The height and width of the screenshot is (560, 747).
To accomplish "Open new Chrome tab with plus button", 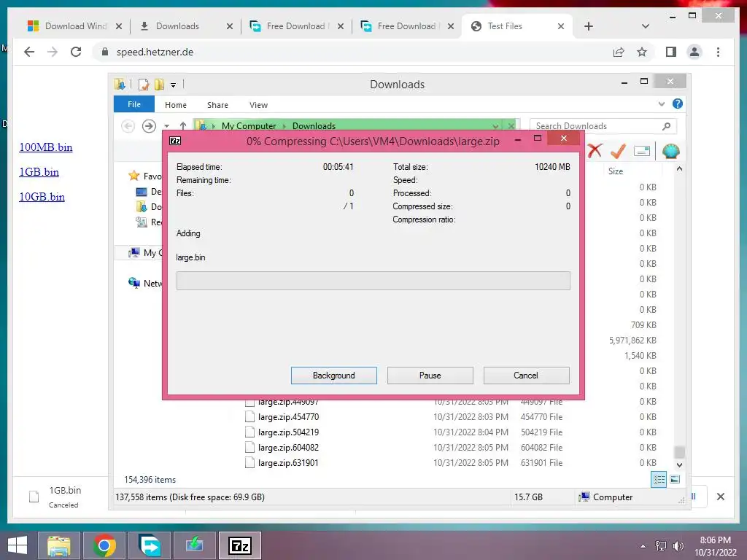I will tap(589, 26).
